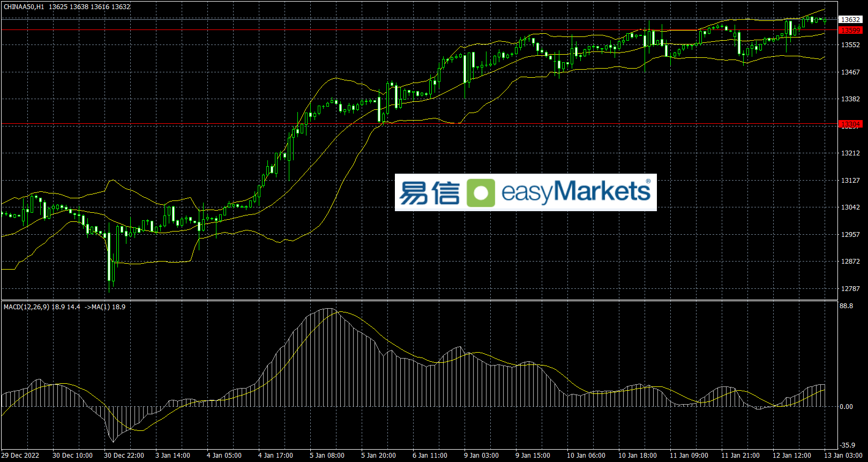The image size is (868, 462).
Task: Click the 5 Jan 20:00 time label
Action: 378,456
